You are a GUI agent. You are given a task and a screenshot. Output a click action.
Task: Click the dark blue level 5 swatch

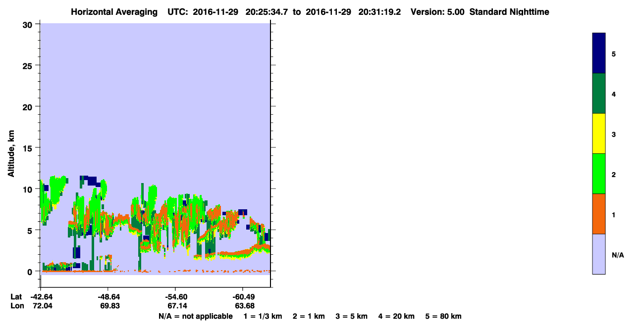click(599, 53)
